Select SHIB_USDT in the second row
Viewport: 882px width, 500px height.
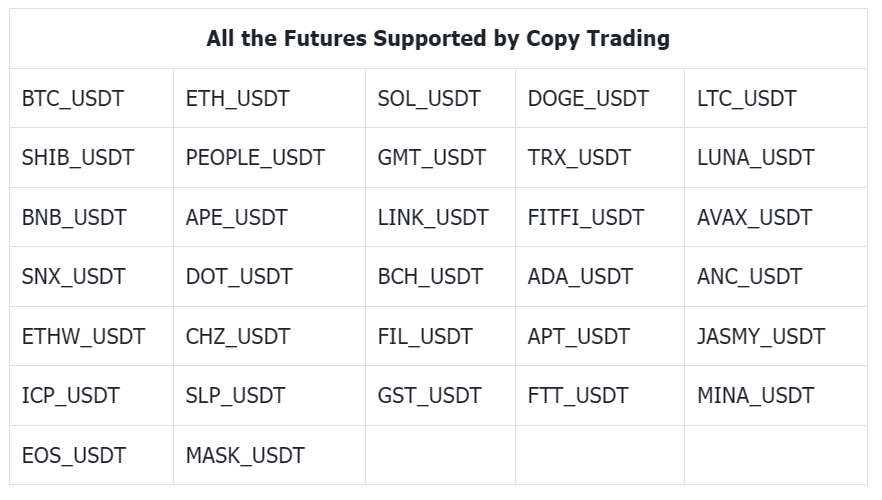[x=77, y=158]
